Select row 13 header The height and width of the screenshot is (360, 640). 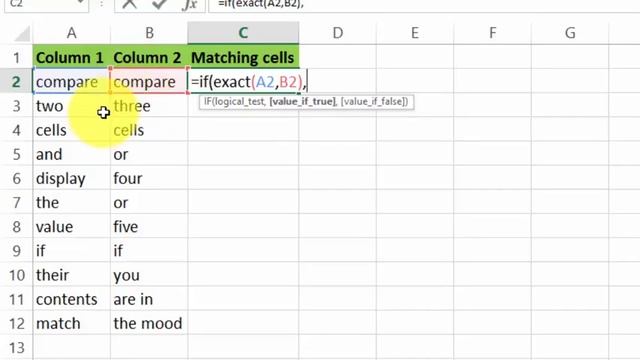click(x=16, y=347)
